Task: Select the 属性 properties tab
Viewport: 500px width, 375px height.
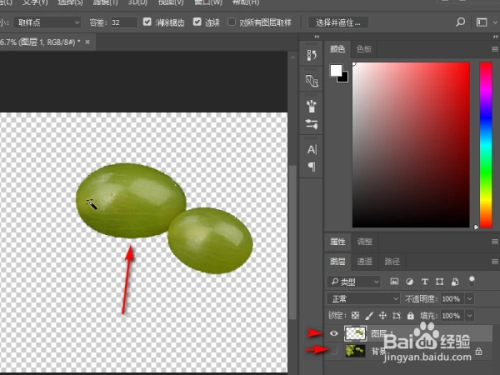Action: 337,242
